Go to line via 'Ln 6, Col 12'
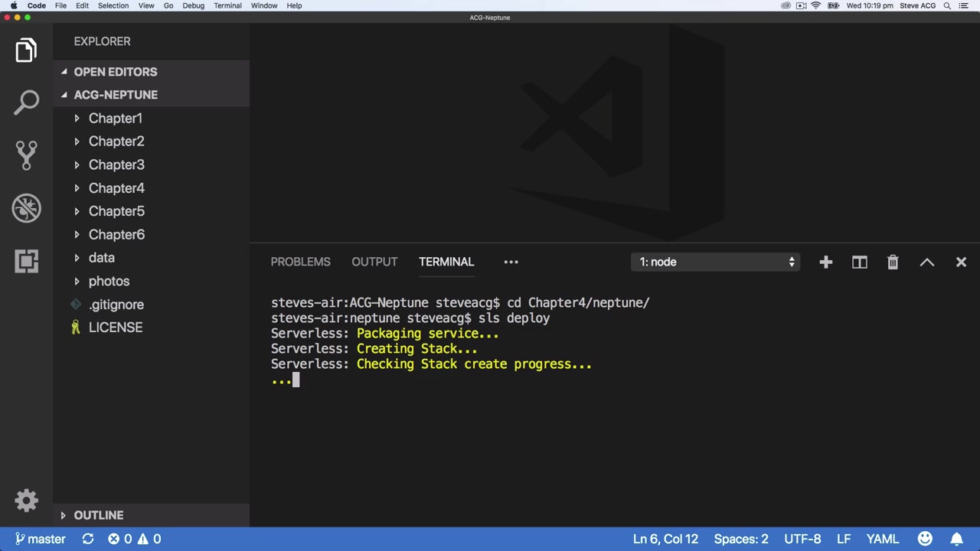 tap(665, 539)
